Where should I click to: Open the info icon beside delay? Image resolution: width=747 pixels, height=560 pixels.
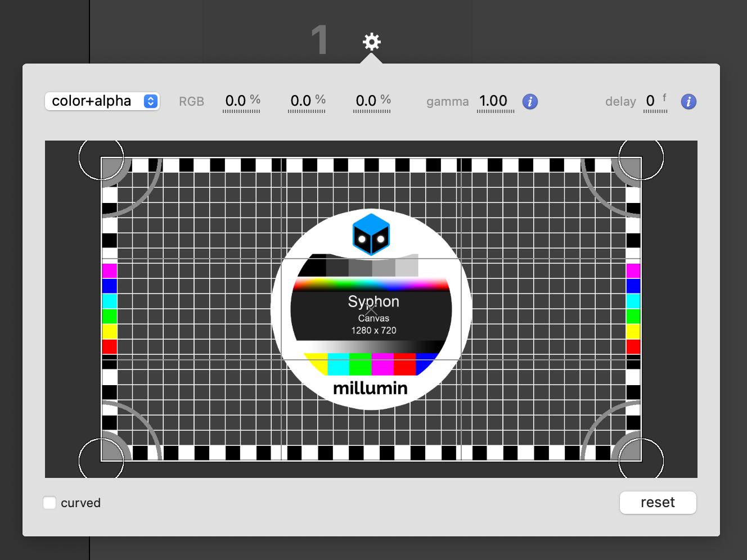click(x=688, y=102)
